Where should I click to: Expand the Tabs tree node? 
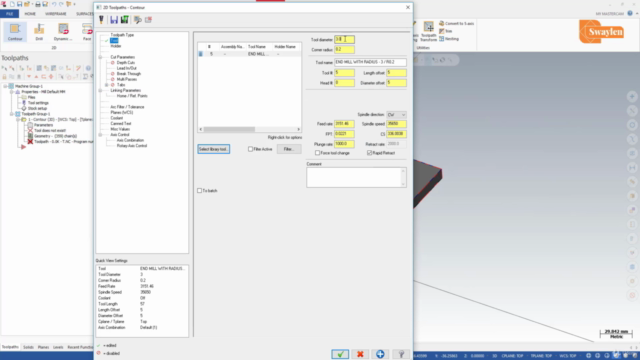tap(107, 85)
